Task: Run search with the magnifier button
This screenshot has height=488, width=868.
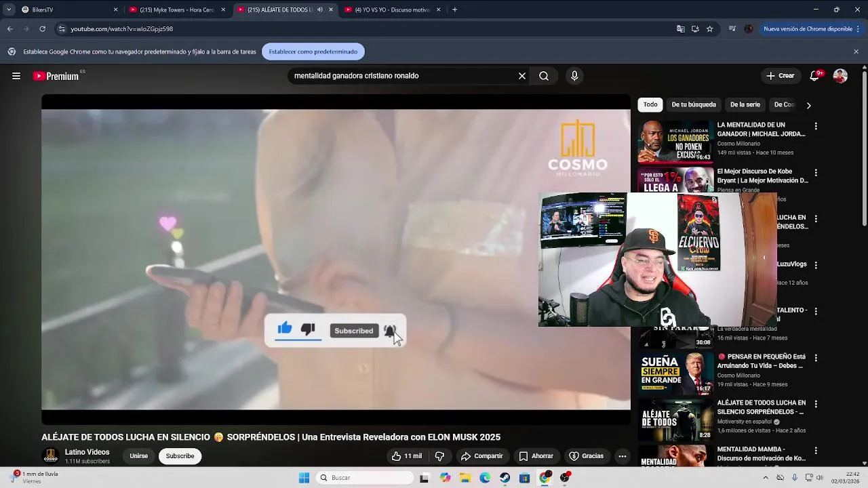Action: (x=544, y=76)
